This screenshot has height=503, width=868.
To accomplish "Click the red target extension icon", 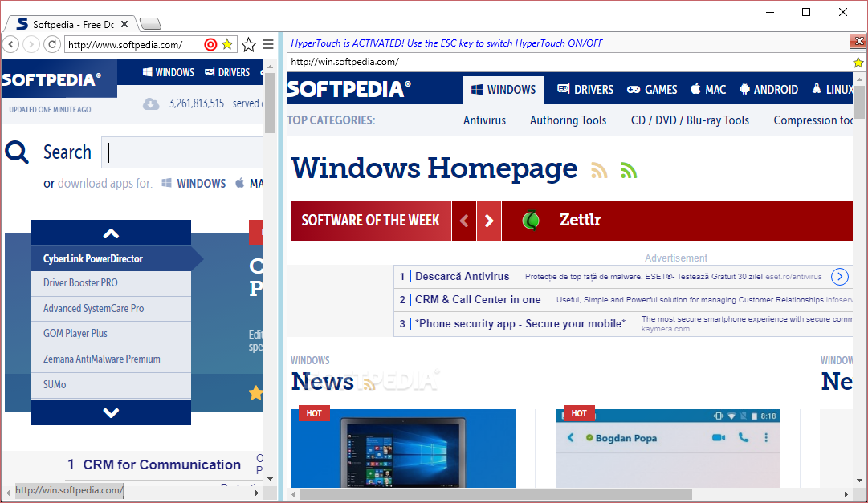I will pyautogui.click(x=210, y=44).
